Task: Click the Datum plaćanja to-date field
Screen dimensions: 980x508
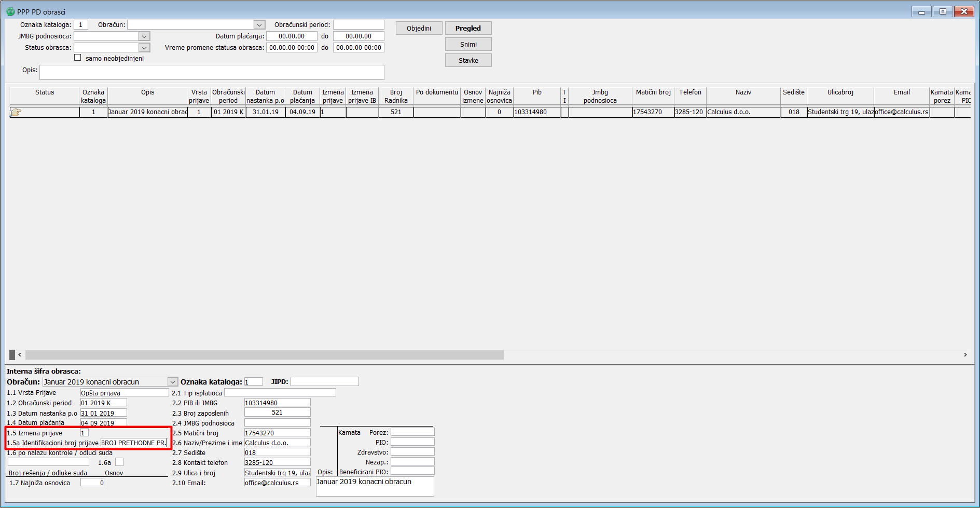Action: tap(358, 36)
